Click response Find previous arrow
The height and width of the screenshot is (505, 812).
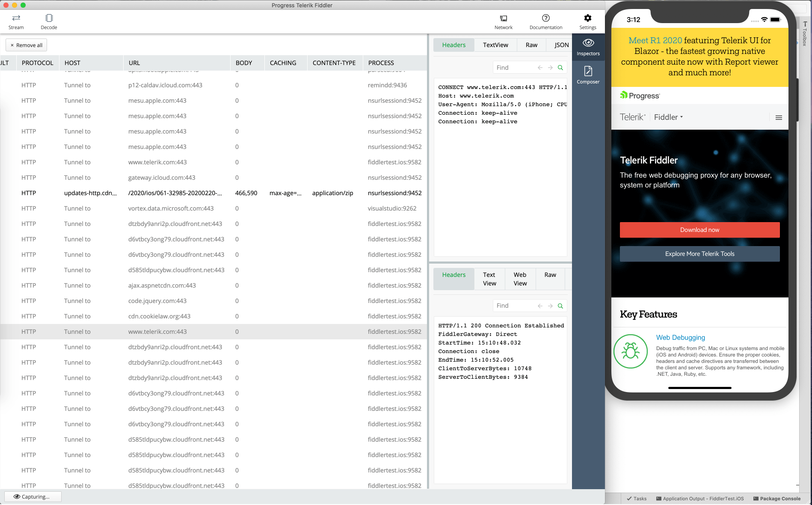tap(540, 306)
